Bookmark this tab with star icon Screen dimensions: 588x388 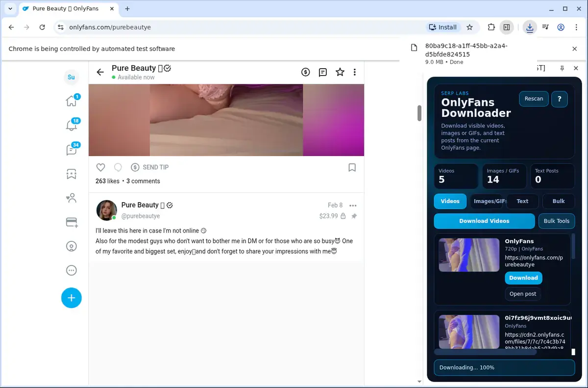470,27
